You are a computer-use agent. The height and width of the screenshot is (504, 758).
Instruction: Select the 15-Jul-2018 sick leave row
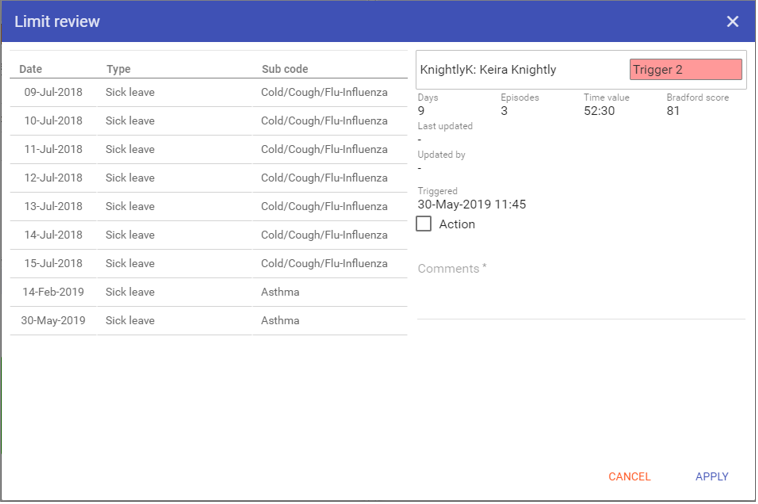click(x=208, y=264)
